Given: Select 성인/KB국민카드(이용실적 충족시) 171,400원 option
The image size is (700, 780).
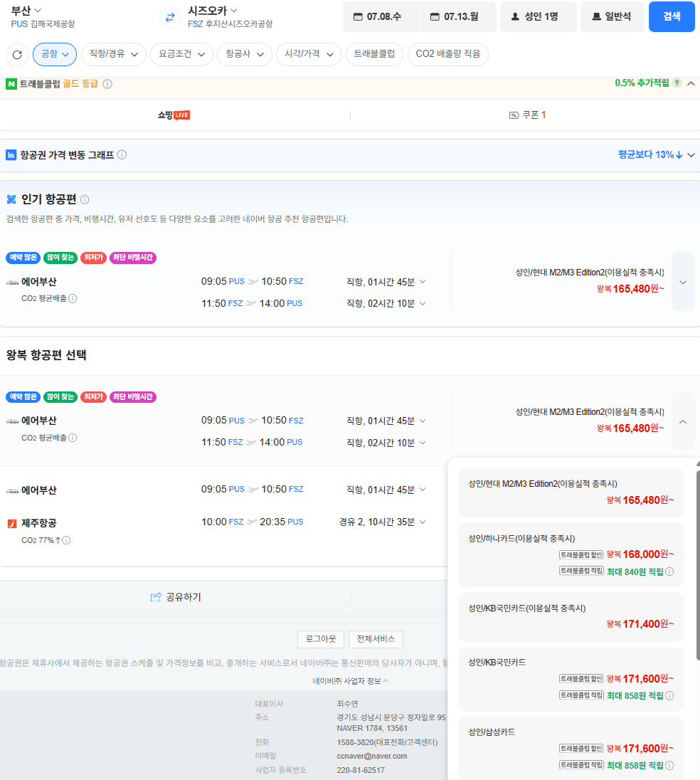Looking at the screenshot, I should pos(571,617).
